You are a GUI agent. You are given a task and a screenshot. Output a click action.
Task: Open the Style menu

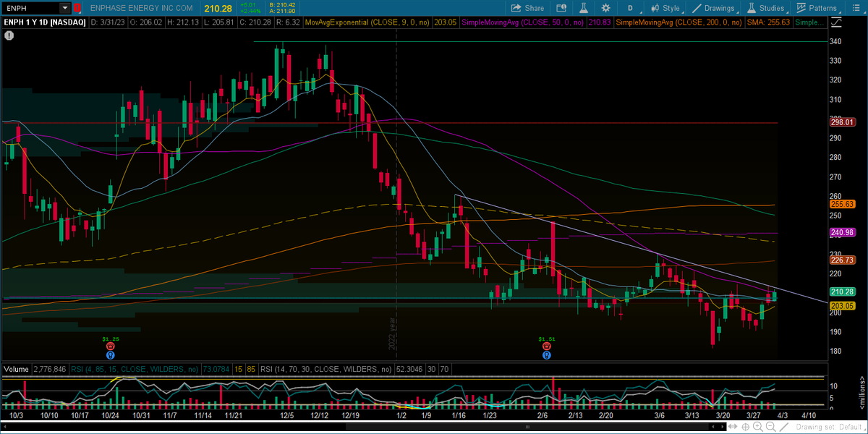coord(665,8)
